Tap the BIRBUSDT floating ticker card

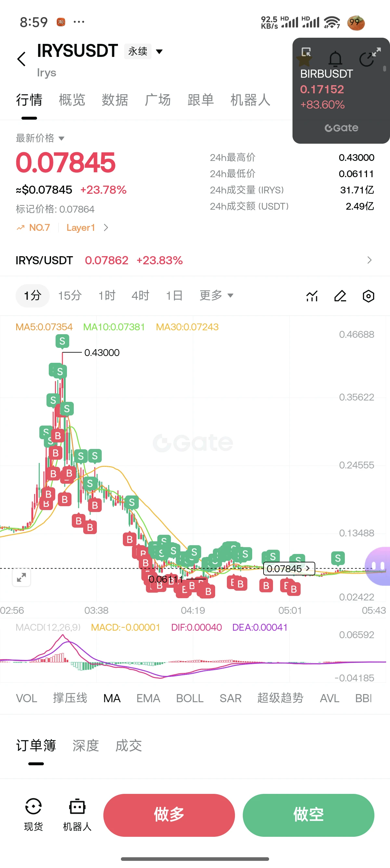(x=341, y=91)
